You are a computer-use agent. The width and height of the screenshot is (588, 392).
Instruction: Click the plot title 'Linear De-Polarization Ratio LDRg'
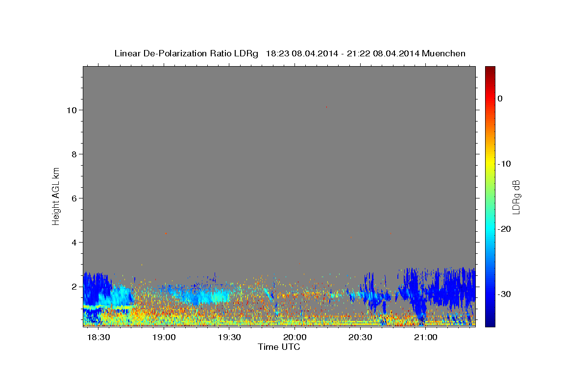pyautogui.click(x=186, y=53)
